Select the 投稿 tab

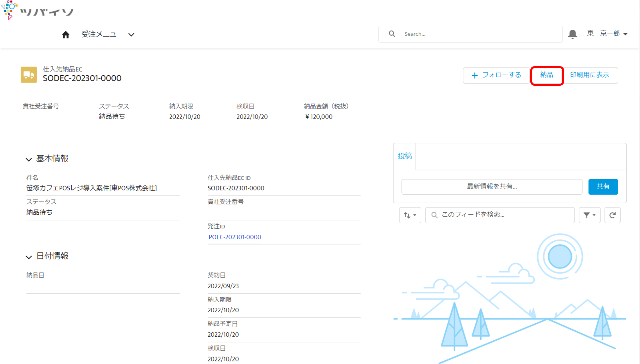(405, 156)
